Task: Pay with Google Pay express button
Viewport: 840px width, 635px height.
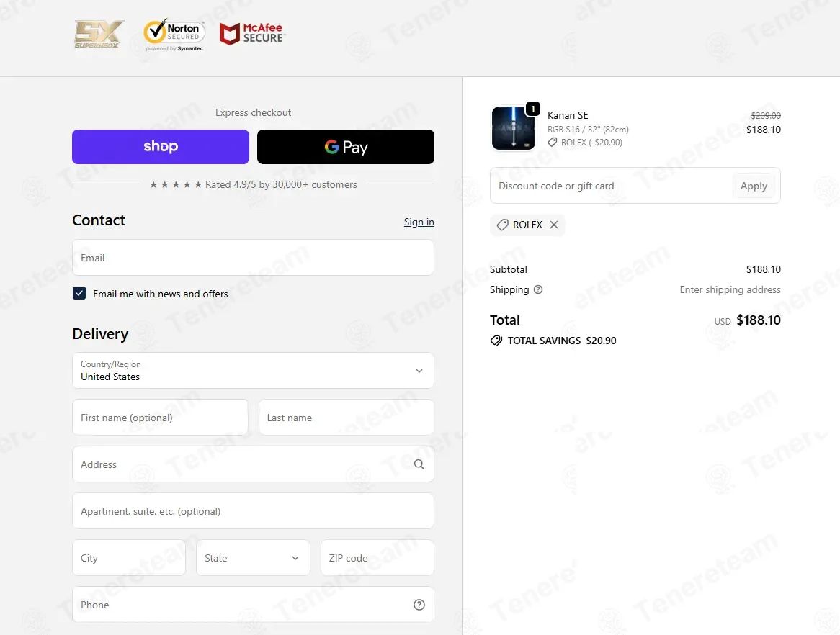Action: (346, 147)
